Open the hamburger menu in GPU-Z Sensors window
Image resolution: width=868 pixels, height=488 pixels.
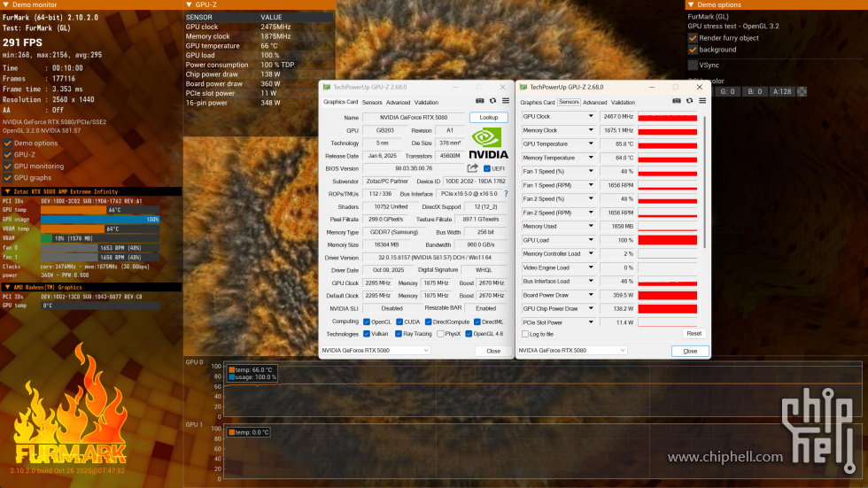pos(701,101)
